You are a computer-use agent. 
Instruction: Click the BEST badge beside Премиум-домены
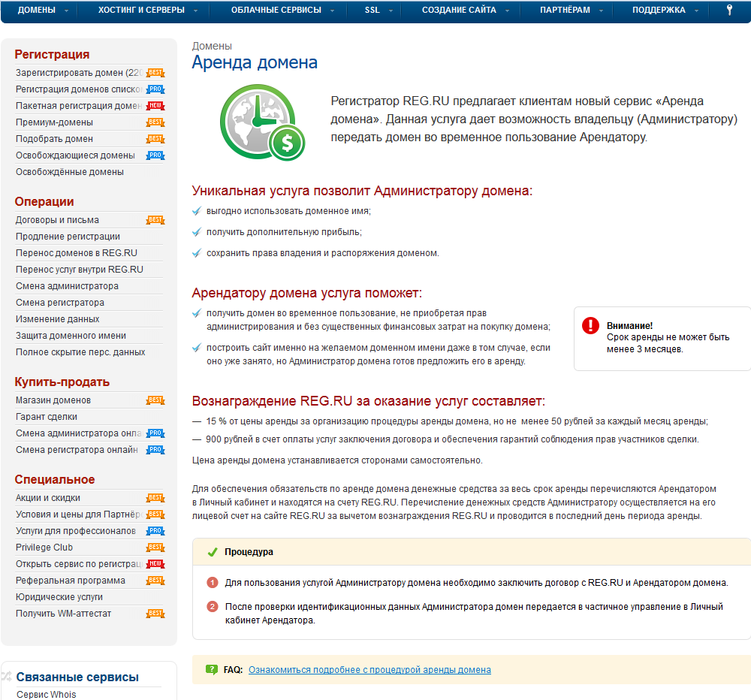155,122
